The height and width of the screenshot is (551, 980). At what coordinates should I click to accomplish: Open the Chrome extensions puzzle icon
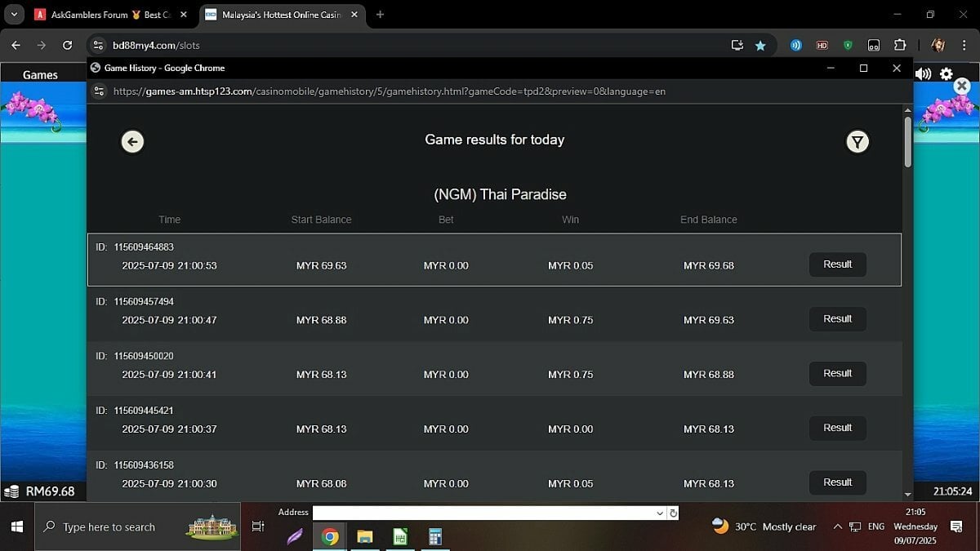(x=900, y=46)
